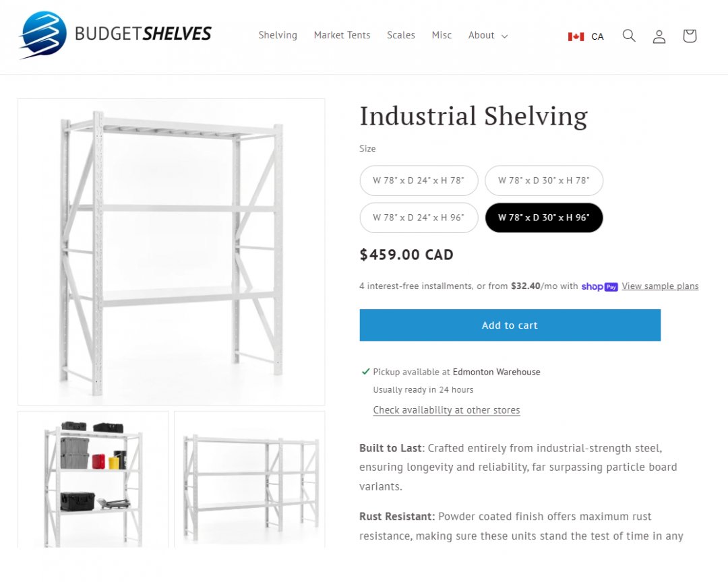Select size W 78" x D 24" x H 78"

419,181
